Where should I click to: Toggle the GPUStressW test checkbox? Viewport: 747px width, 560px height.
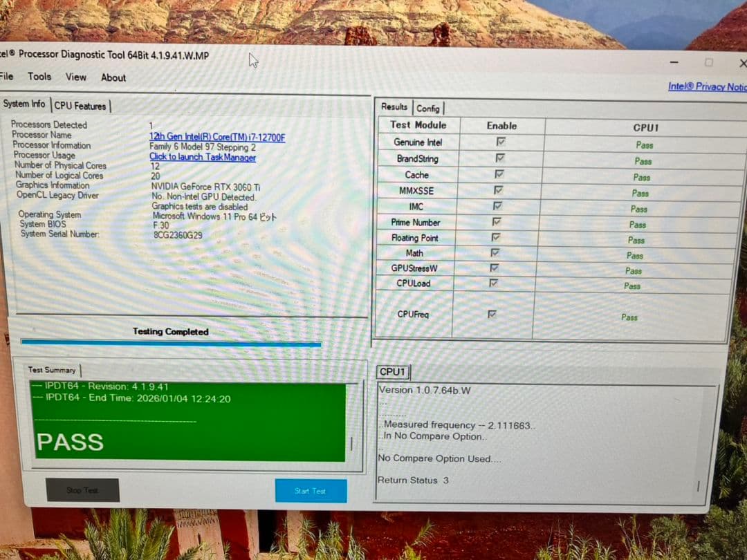coord(494,268)
